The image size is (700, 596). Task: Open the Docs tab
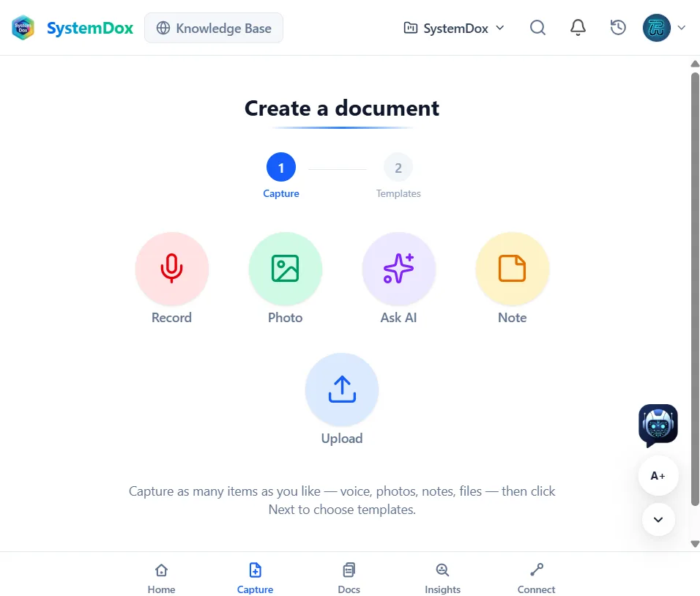(349, 578)
